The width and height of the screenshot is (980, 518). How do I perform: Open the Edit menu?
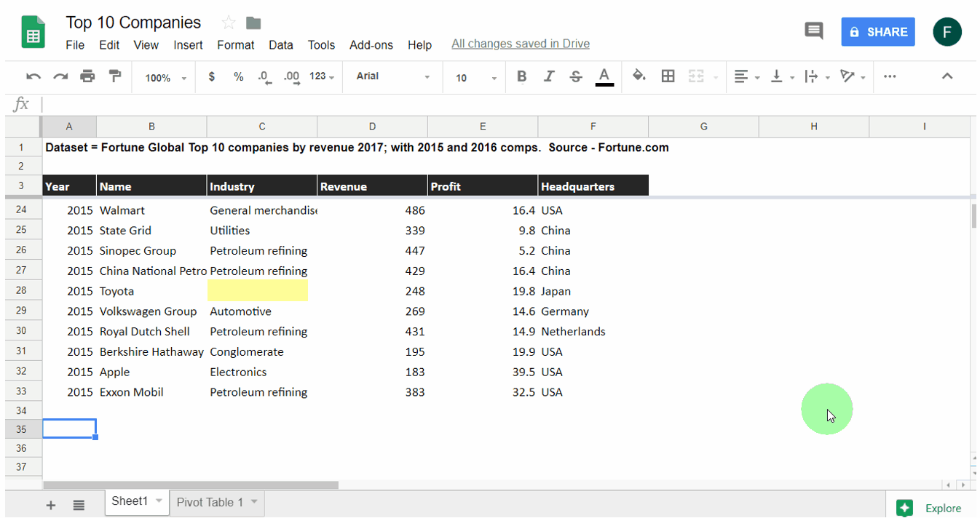point(109,45)
